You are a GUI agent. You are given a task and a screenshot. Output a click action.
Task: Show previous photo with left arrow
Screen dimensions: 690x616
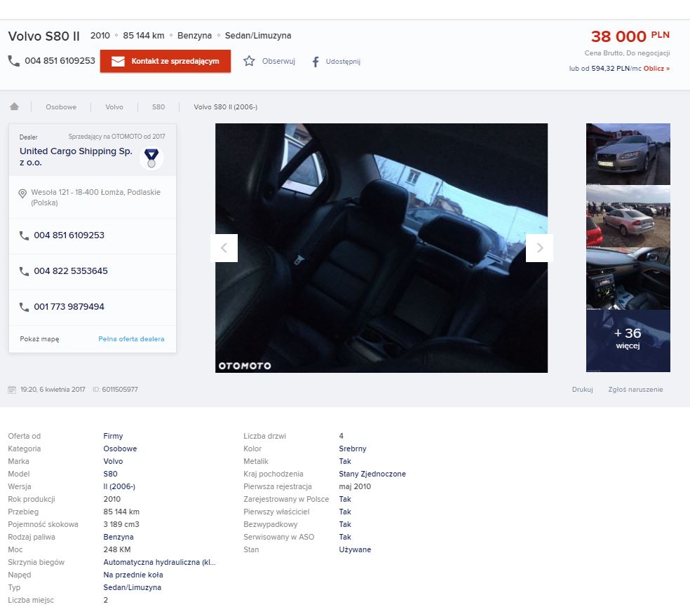click(x=224, y=248)
